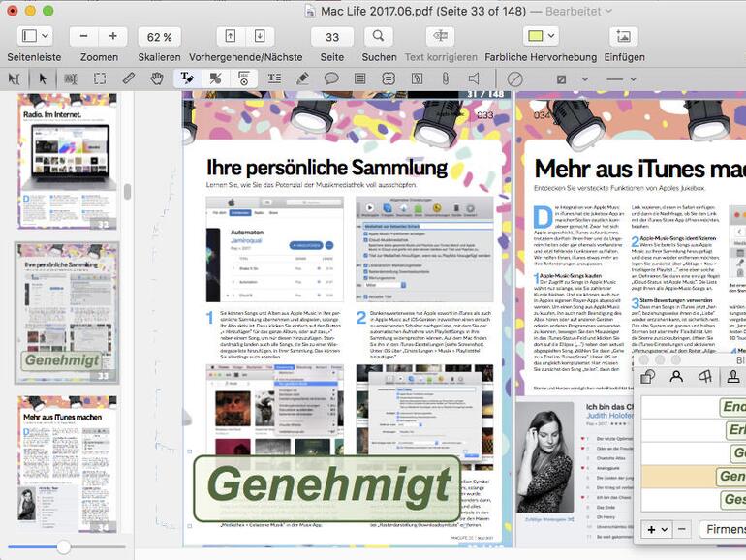The image size is (746, 560).
Task: Zoom in with the plus button
Action: 112,36
